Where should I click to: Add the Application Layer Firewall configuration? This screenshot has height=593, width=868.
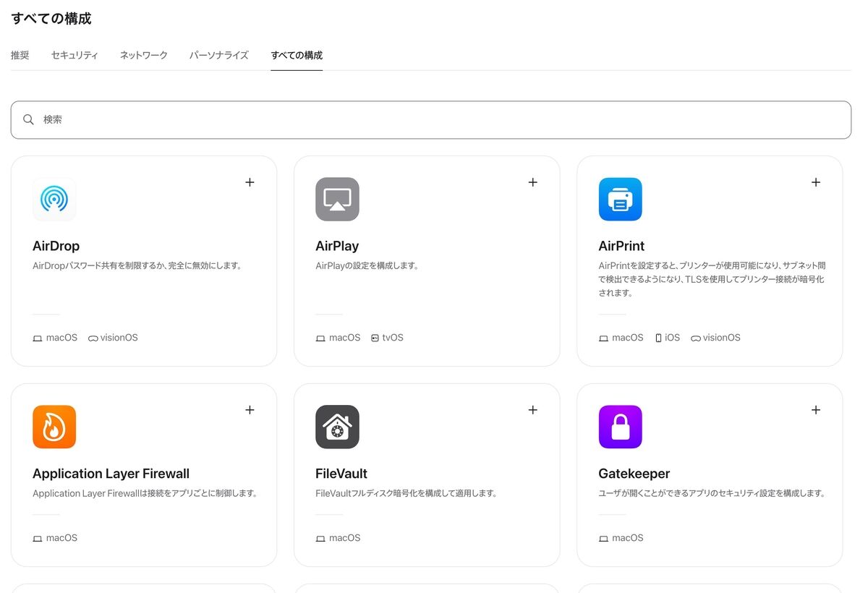tap(250, 410)
